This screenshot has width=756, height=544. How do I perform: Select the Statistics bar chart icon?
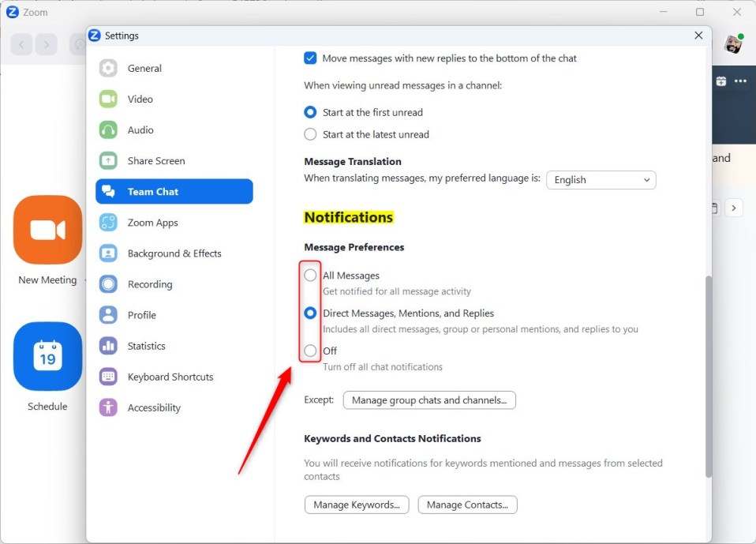pyautogui.click(x=108, y=346)
